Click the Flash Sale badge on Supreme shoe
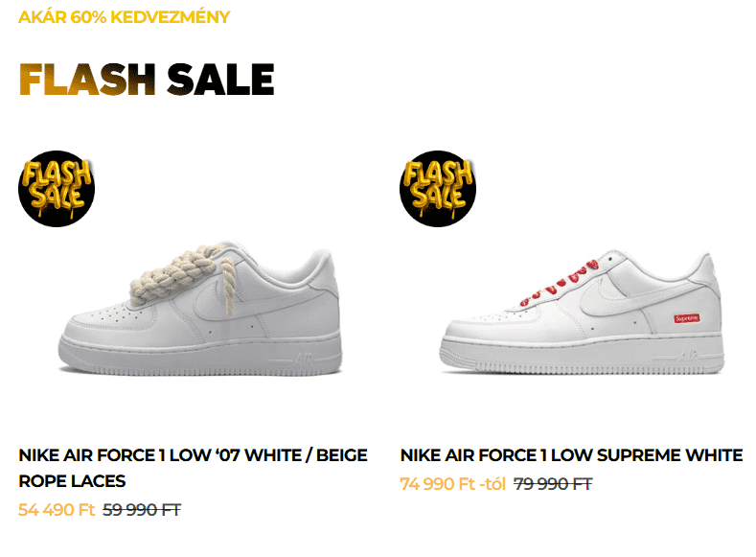This screenshot has width=756, height=557. point(438,189)
